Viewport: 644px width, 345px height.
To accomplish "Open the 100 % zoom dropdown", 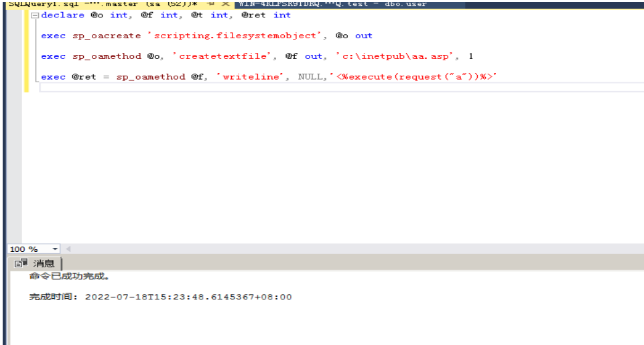I will pyautogui.click(x=54, y=249).
